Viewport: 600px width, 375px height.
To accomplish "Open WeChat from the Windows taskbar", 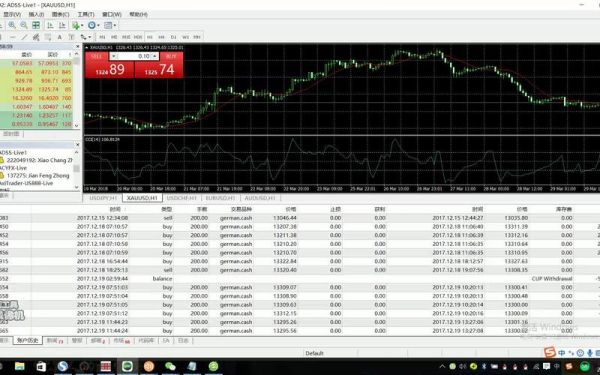I will pos(170,366).
